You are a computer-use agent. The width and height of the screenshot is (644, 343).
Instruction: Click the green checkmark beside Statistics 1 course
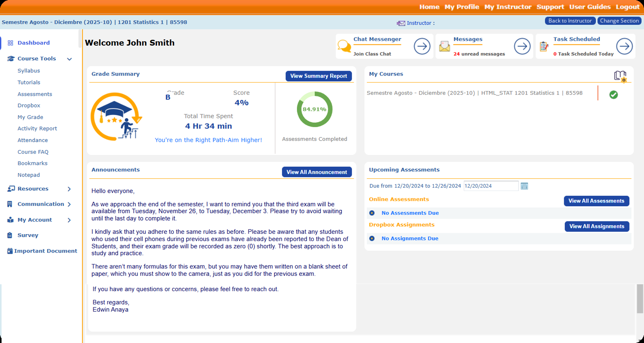[613, 95]
